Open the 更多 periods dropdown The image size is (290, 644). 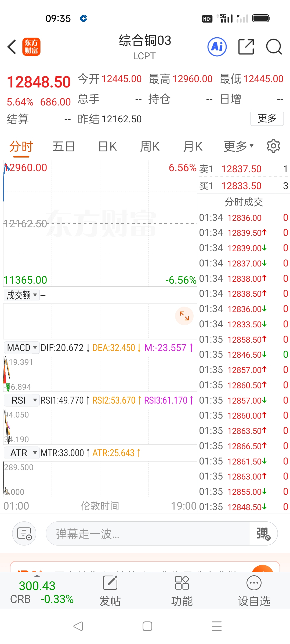point(238,147)
